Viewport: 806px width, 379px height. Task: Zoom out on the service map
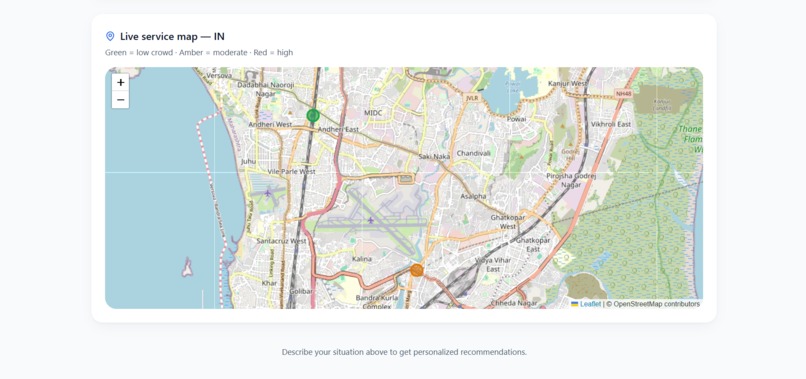click(120, 100)
